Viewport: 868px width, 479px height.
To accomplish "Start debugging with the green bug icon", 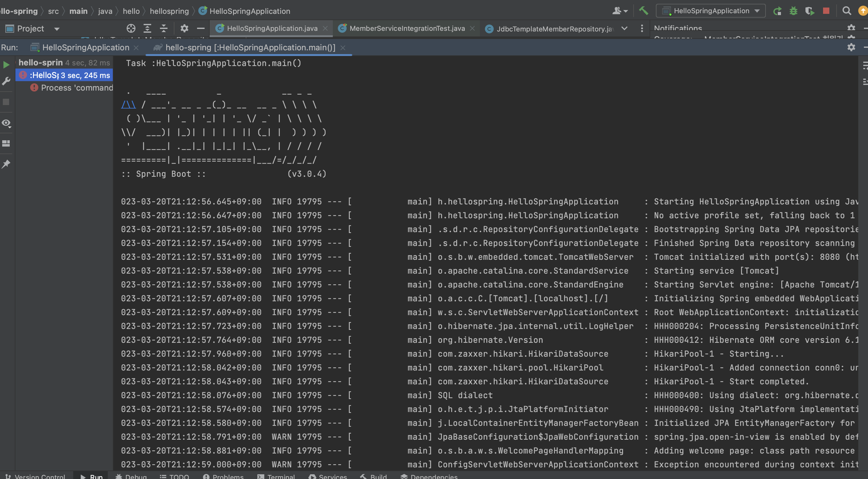I will point(793,11).
